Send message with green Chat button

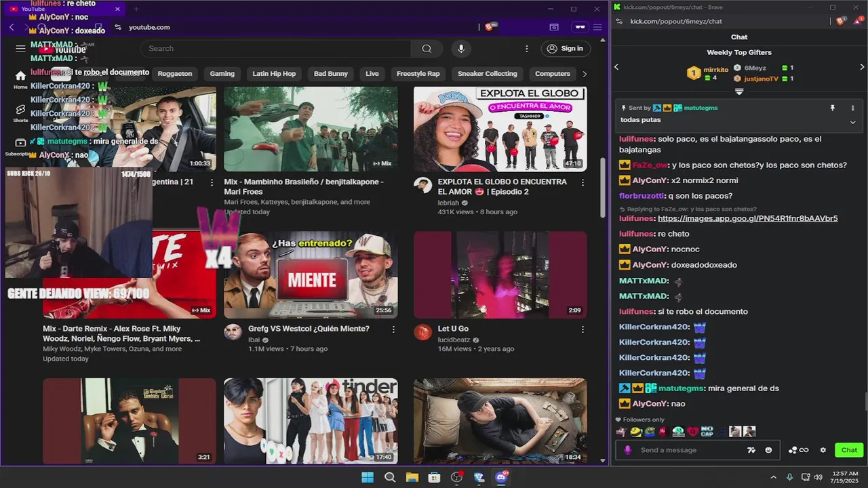click(x=850, y=450)
